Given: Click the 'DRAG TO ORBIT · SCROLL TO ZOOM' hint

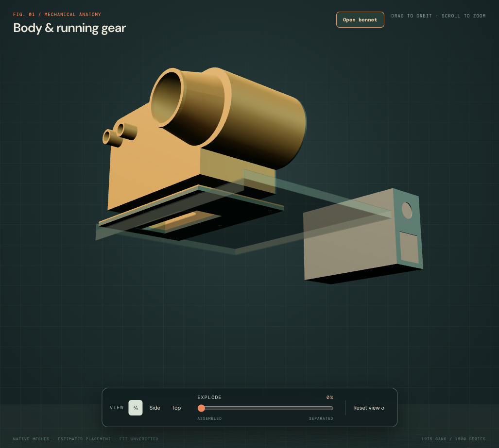Looking at the screenshot, I should pos(438,16).
